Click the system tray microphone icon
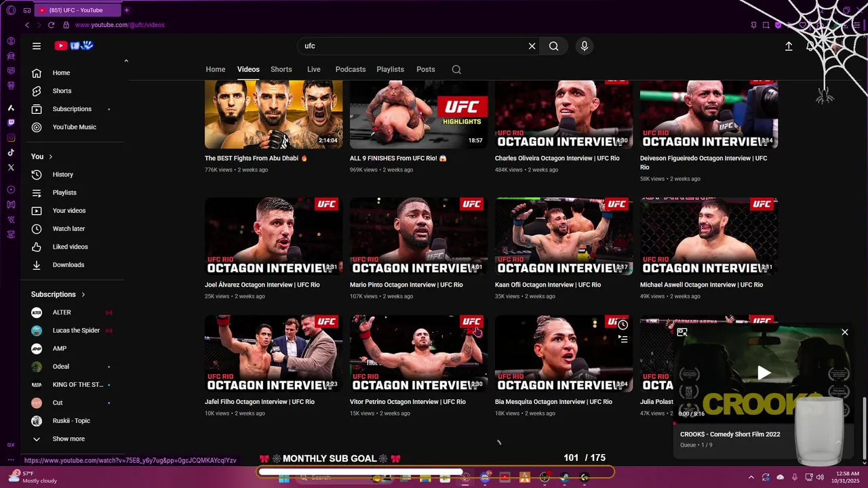 [794, 477]
